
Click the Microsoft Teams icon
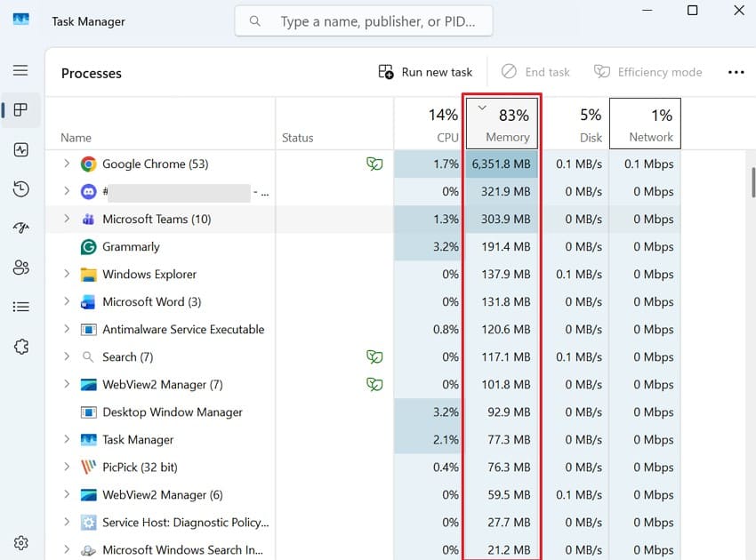(x=88, y=220)
